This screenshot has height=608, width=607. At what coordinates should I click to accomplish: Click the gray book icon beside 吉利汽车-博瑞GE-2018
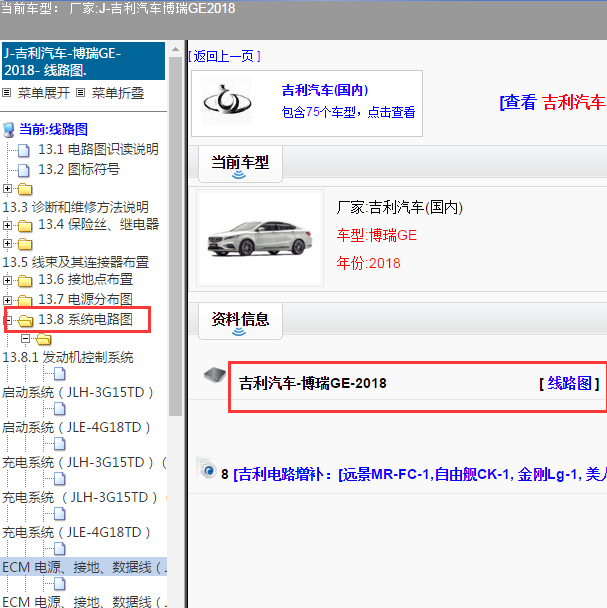coord(215,374)
